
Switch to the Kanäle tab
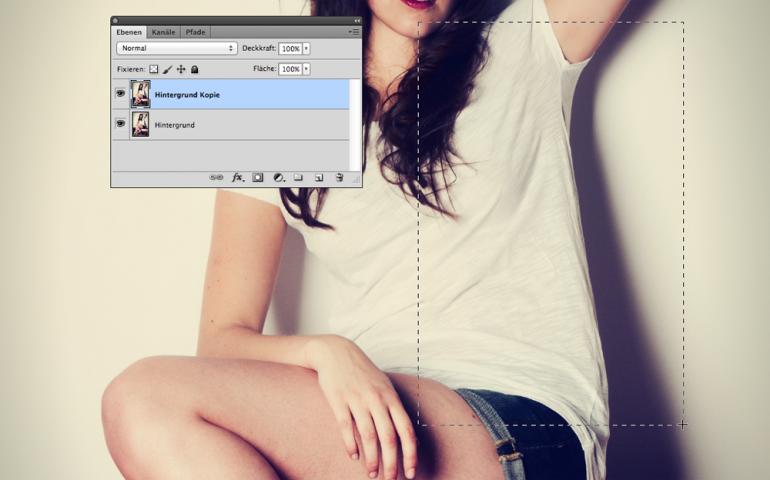[163, 32]
